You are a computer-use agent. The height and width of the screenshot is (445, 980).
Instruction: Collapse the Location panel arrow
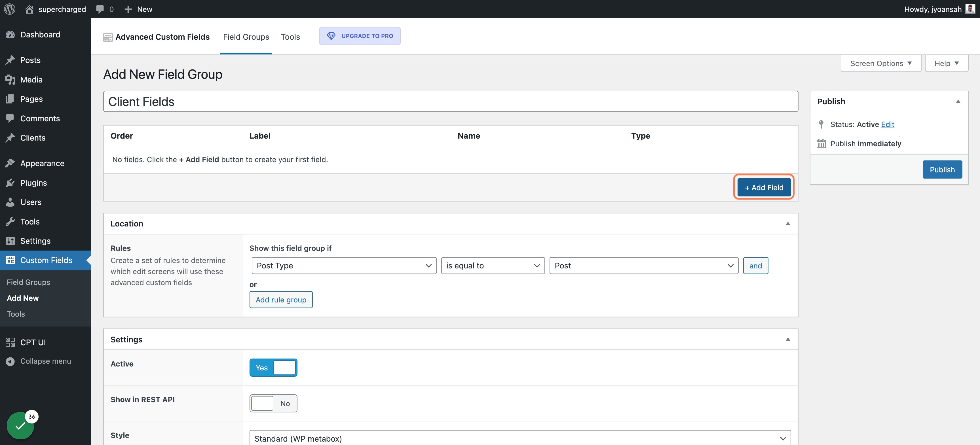(x=788, y=224)
